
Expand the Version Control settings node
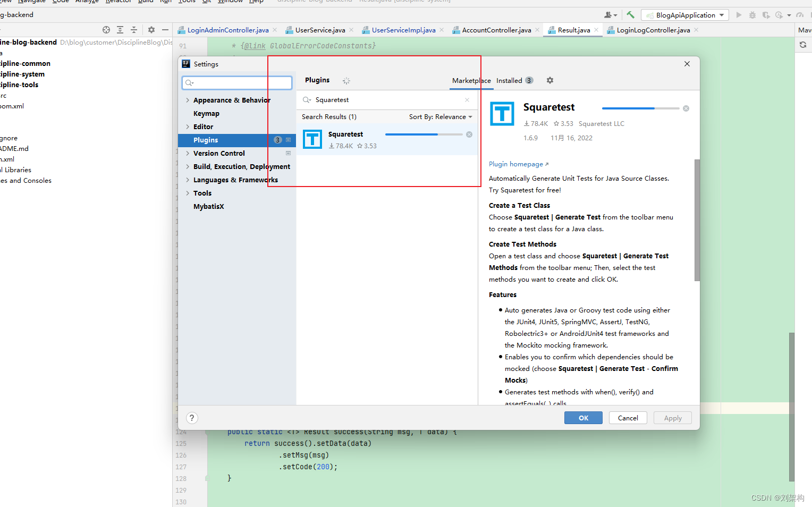pos(188,153)
